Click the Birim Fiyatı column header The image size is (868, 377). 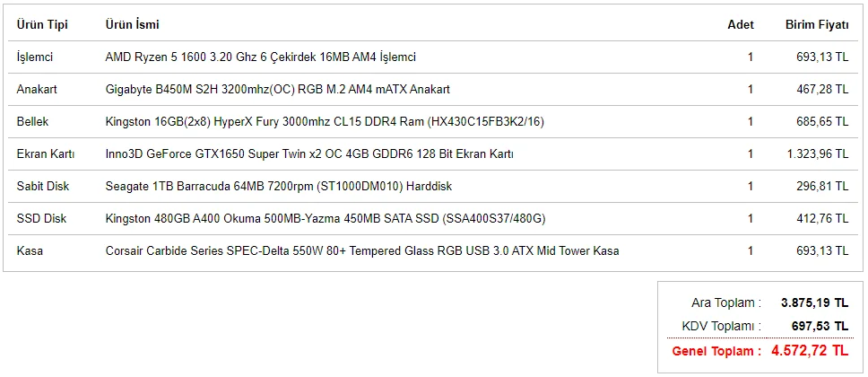click(817, 25)
